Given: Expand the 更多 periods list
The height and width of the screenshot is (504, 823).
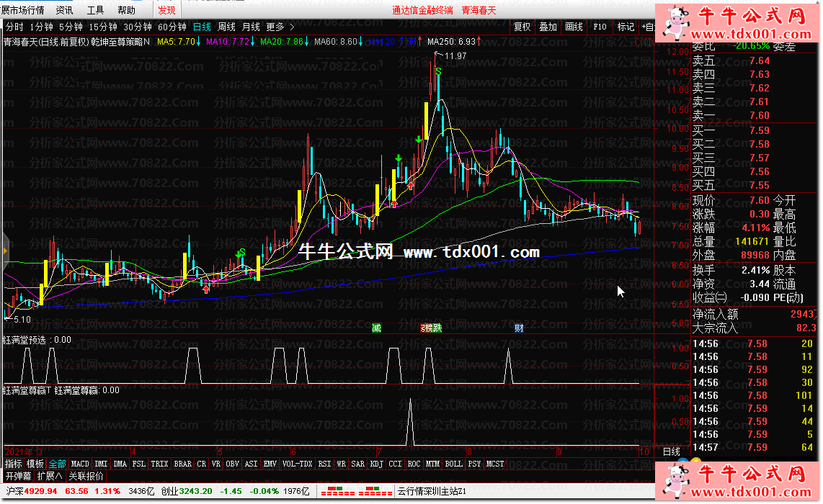Looking at the screenshot, I should pyautogui.click(x=279, y=27).
